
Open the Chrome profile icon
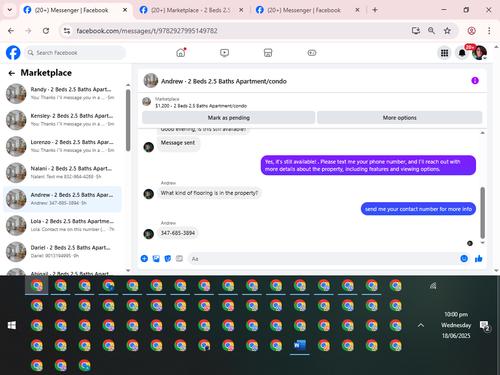(x=471, y=31)
